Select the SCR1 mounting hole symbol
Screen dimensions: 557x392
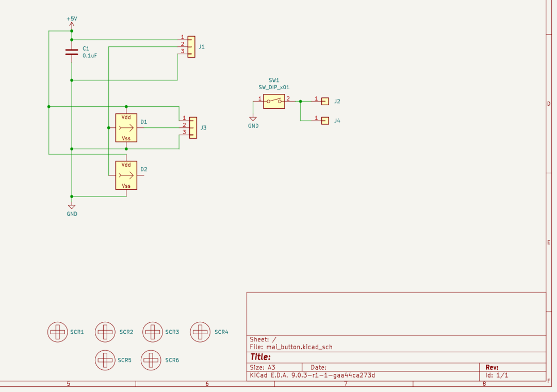(58, 332)
